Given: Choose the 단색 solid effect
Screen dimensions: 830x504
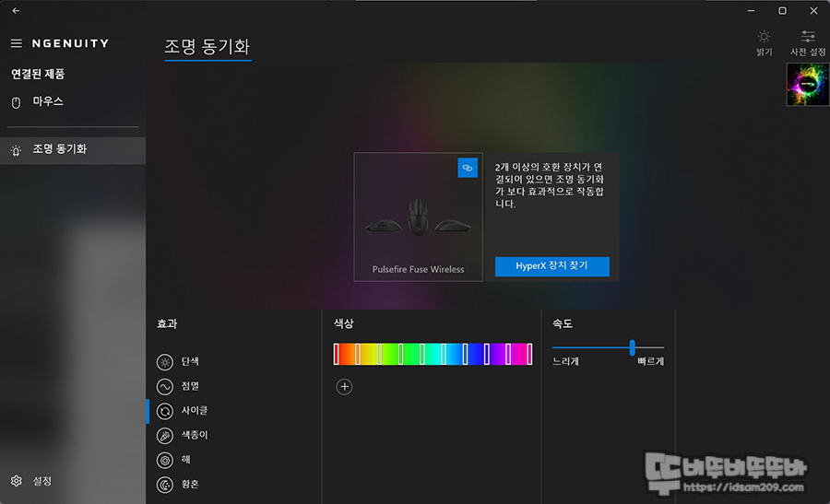Looking at the screenshot, I should 178,362.
